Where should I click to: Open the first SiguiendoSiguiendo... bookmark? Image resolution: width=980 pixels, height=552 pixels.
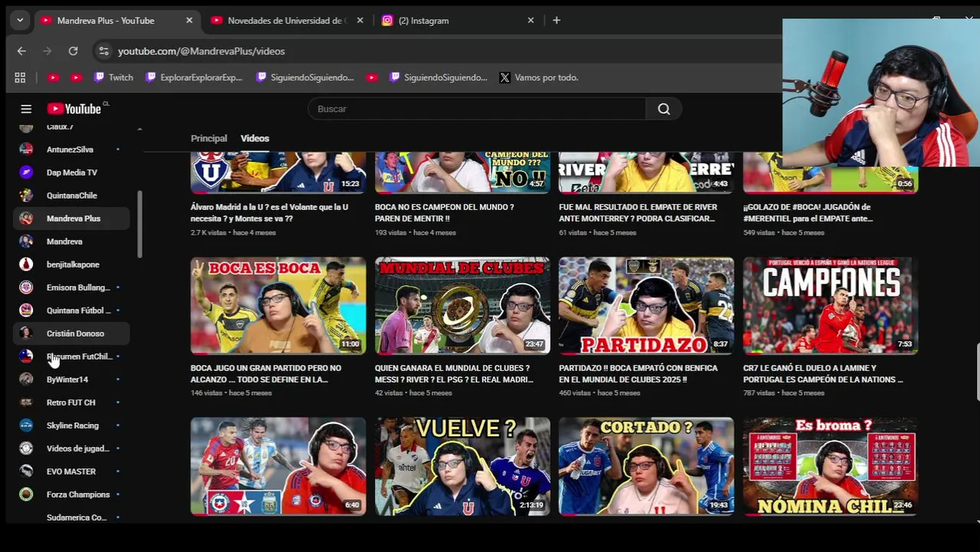[x=305, y=77]
